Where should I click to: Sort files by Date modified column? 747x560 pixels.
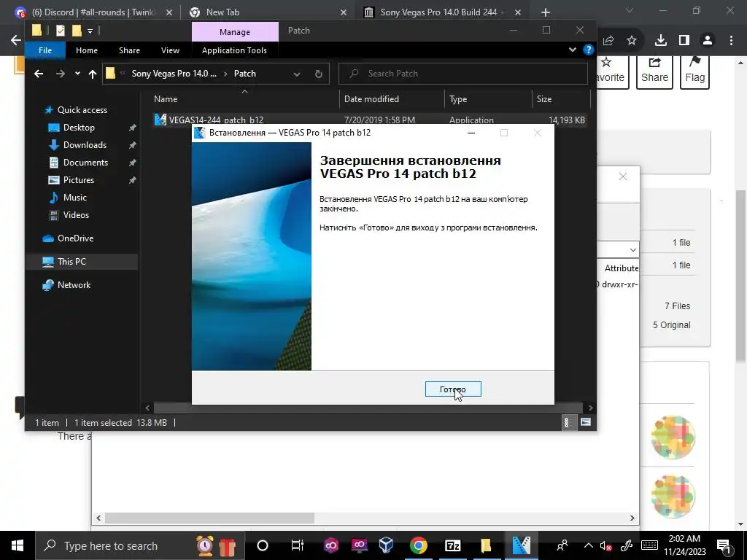point(392,99)
